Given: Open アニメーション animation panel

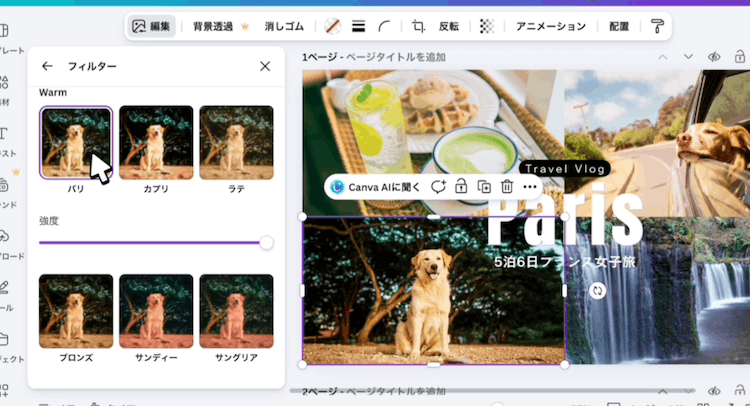Looking at the screenshot, I should point(551,26).
